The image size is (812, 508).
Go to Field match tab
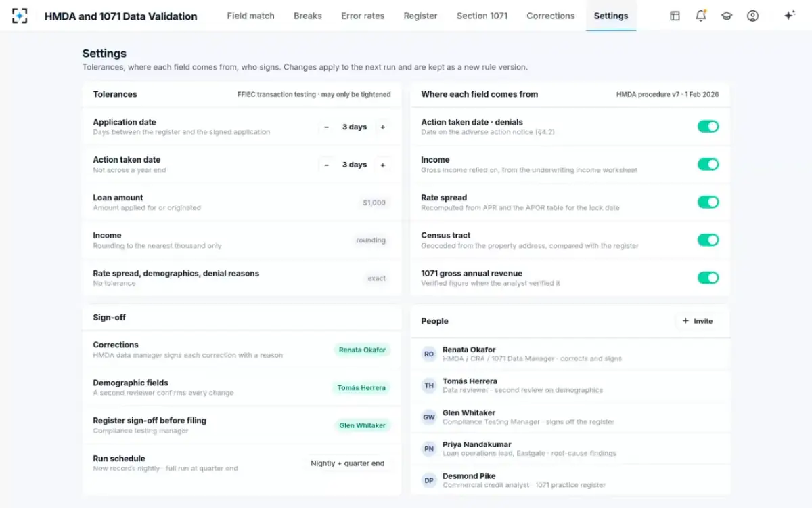tap(250, 16)
